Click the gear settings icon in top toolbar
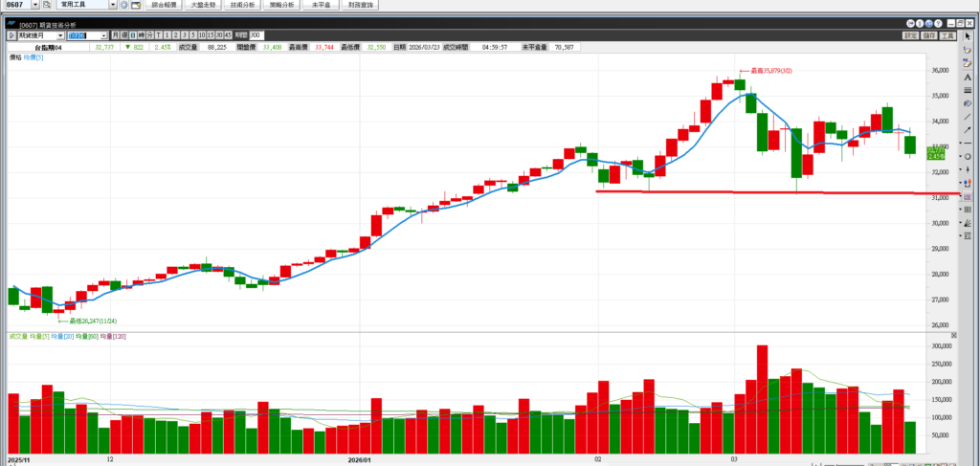The height and width of the screenshot is (466, 980). 124,5
